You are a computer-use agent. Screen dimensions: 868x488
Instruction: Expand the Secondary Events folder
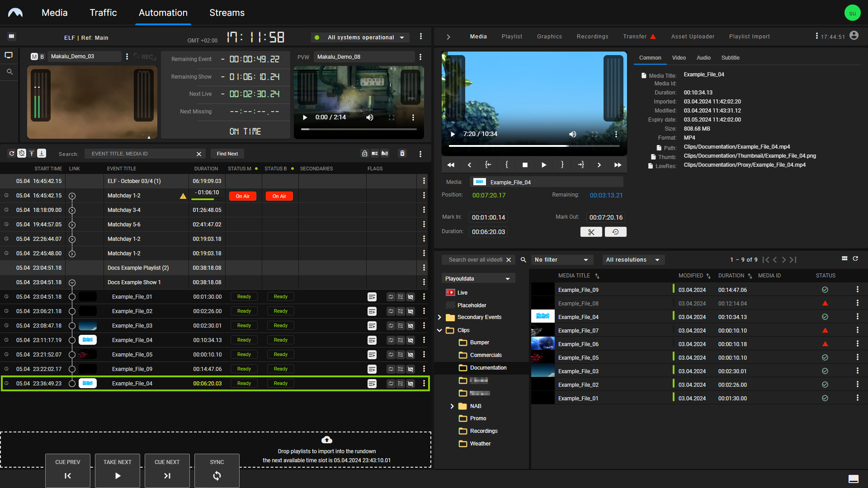pyautogui.click(x=439, y=317)
